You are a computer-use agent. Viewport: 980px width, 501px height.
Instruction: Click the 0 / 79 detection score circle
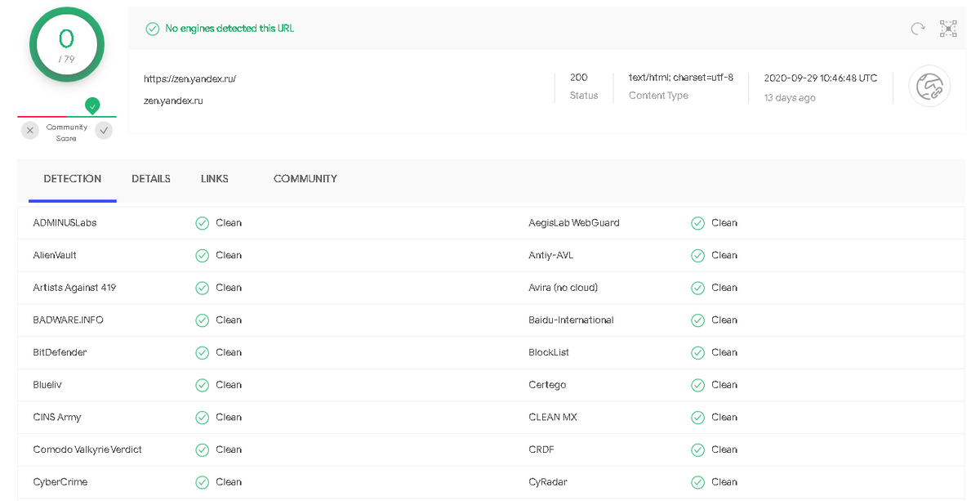pyautogui.click(x=66, y=44)
